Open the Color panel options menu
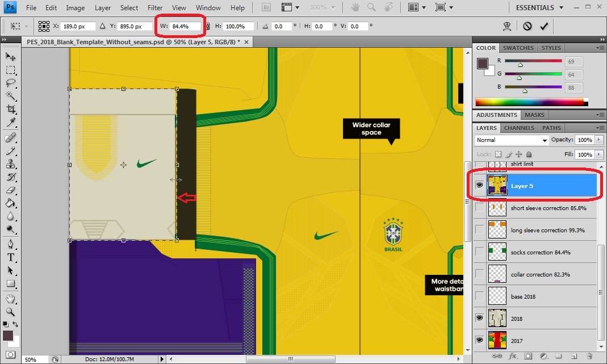 600,48
